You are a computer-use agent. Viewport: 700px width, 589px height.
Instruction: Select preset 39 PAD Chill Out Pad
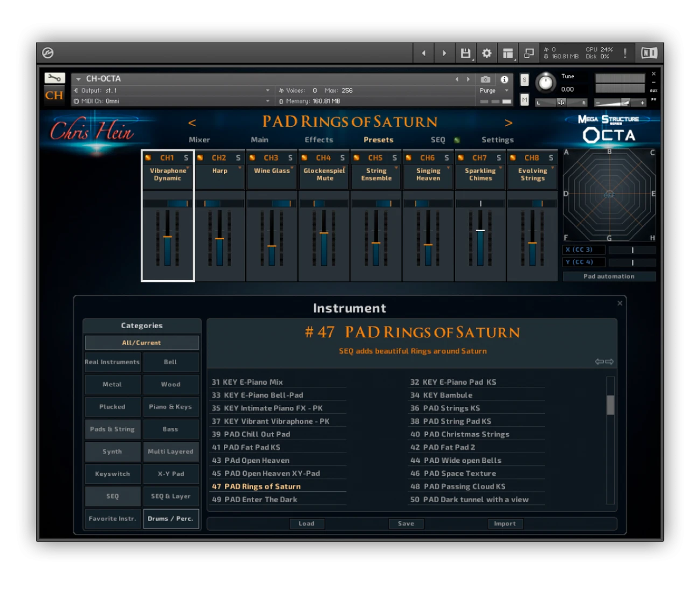coord(277,434)
